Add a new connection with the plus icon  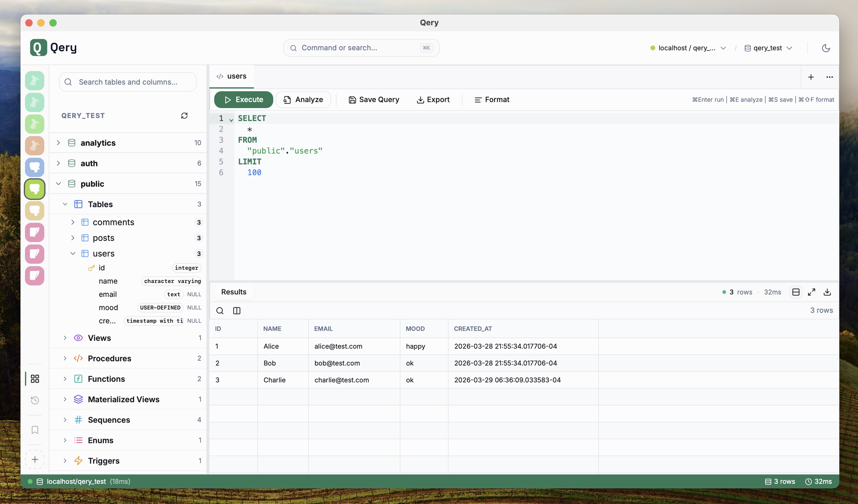[x=34, y=459]
